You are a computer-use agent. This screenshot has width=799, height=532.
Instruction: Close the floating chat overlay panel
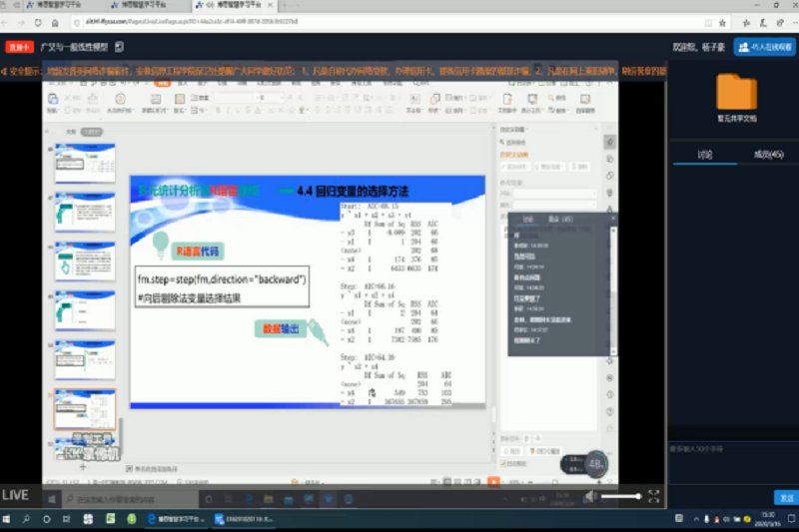tap(611, 219)
